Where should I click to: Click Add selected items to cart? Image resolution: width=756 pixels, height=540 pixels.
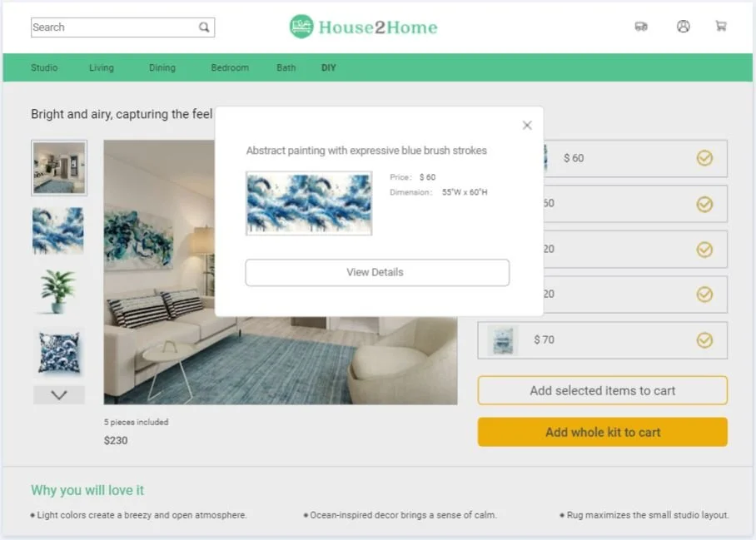pyautogui.click(x=602, y=391)
